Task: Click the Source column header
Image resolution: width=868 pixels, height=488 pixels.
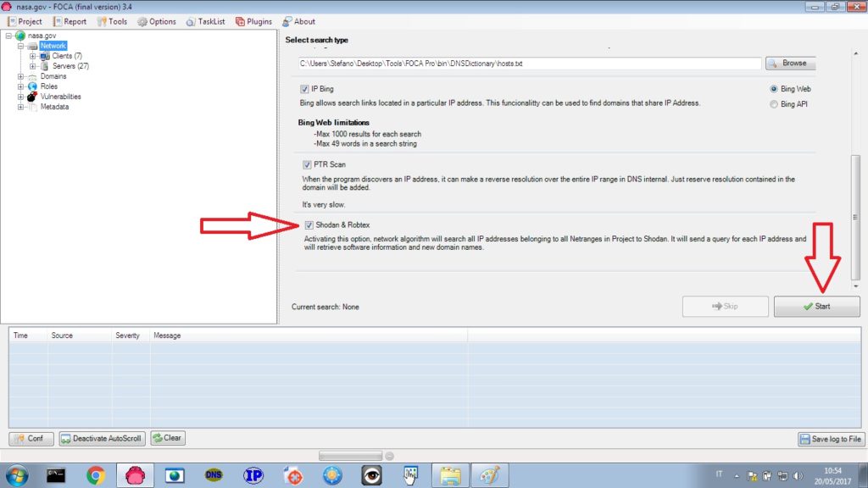Action: [x=80, y=335]
